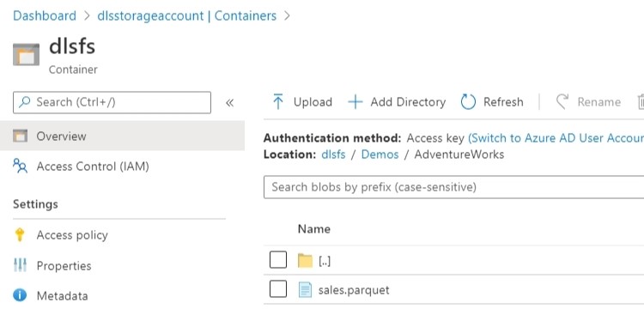
Task: Click the parent folder icon
Action: coord(305,260)
